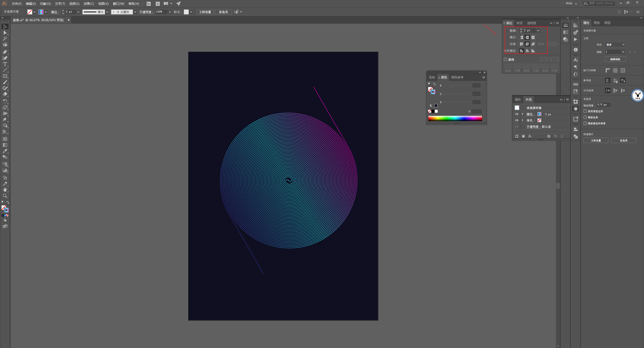Click the opacity input field

[x=161, y=12]
